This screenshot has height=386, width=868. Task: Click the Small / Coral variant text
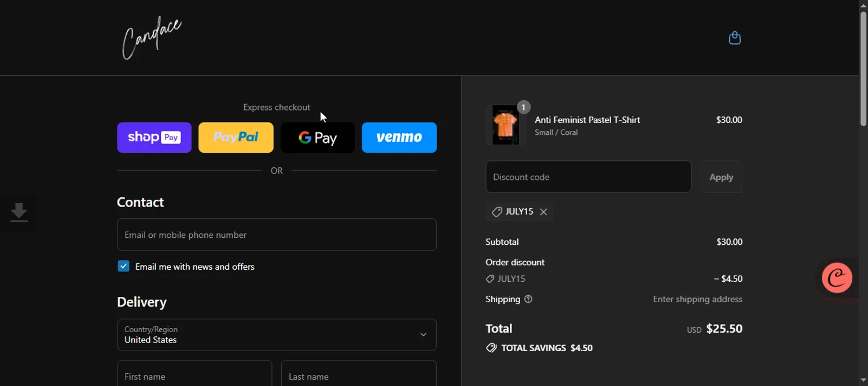[x=556, y=133]
